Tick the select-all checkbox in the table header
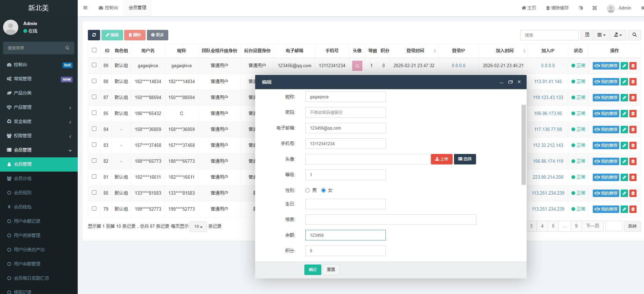This screenshot has height=294, width=644. point(94,50)
